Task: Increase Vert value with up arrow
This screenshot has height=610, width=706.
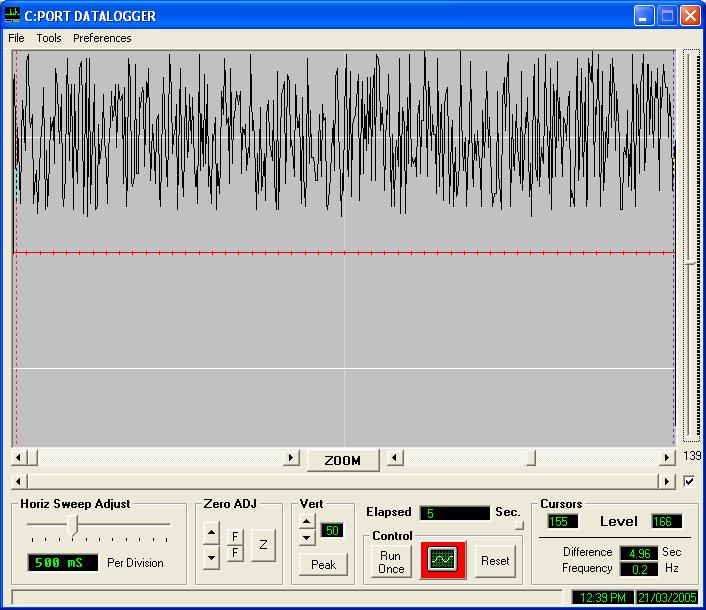Action: click(x=308, y=522)
